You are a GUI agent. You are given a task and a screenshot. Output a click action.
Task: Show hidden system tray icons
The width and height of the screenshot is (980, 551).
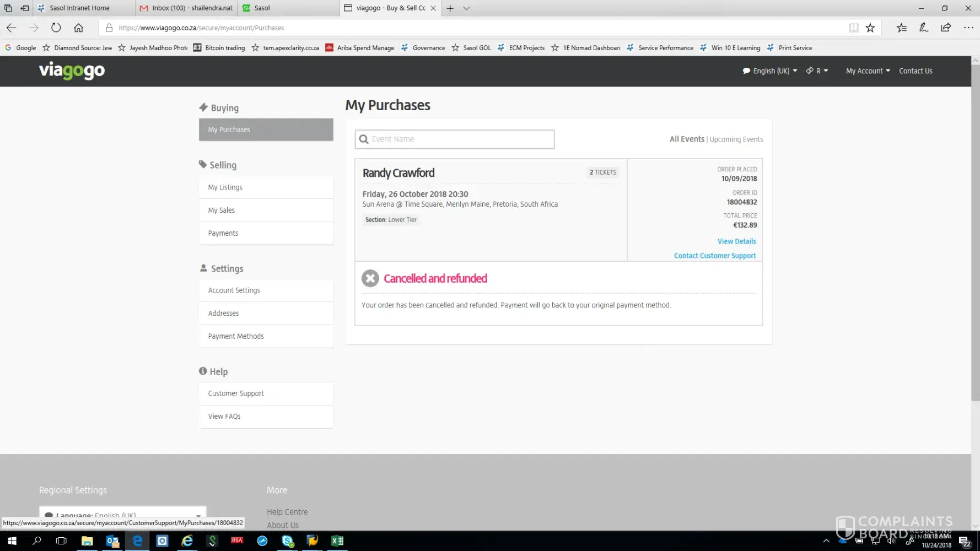tap(826, 541)
